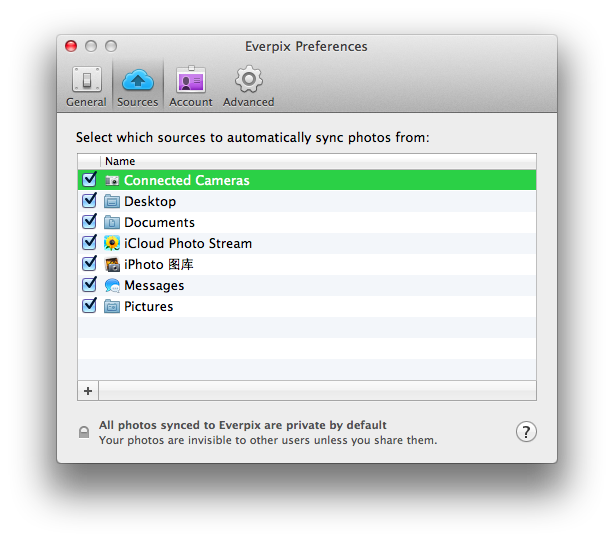The width and height of the screenshot is (614, 542).
Task: Toggle the iPhoto 图库 checkbox
Action: click(89, 264)
